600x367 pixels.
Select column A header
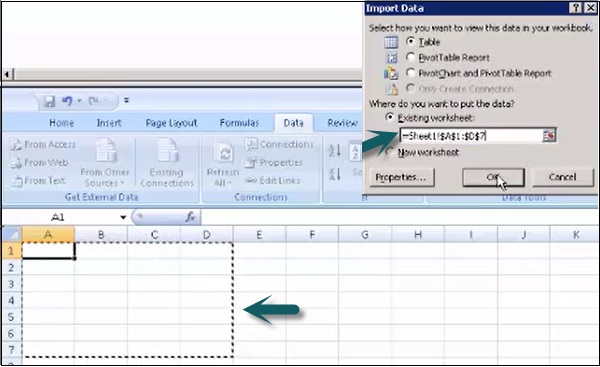48,235
